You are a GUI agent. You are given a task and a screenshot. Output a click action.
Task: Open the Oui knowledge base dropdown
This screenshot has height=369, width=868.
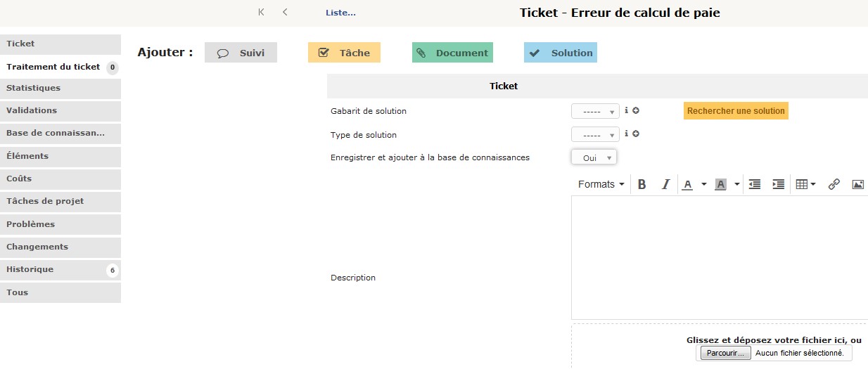coord(594,157)
